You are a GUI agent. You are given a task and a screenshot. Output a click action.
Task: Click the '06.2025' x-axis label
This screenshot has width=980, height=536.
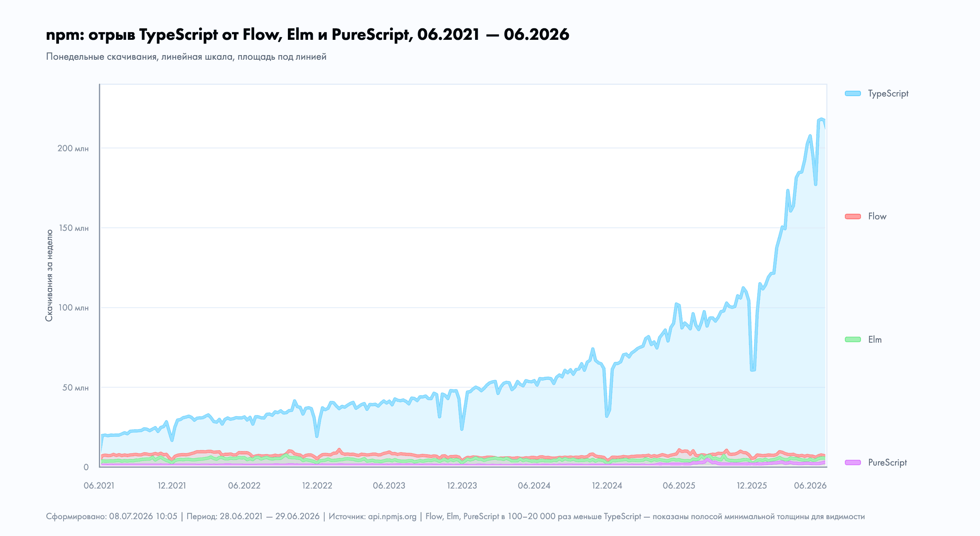(679, 486)
